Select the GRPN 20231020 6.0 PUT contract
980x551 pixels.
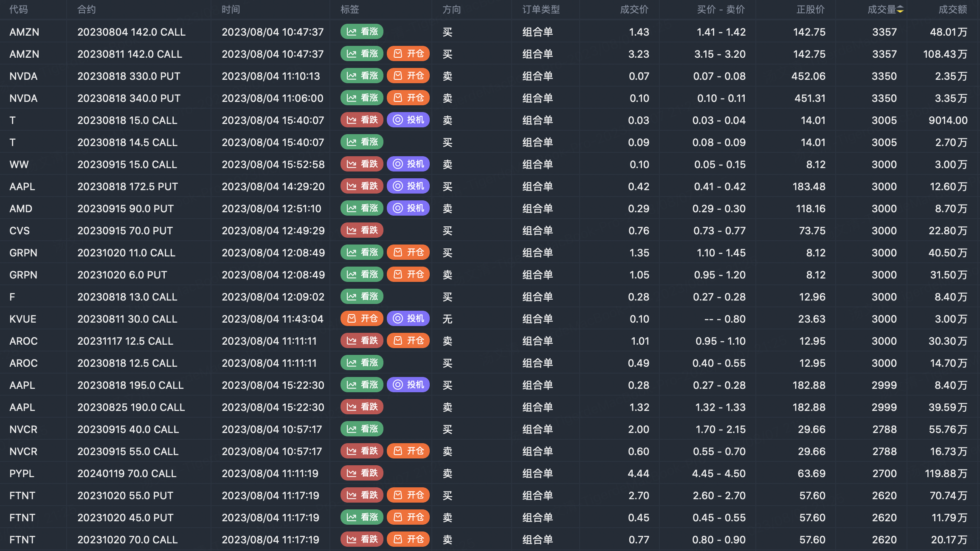[122, 275]
